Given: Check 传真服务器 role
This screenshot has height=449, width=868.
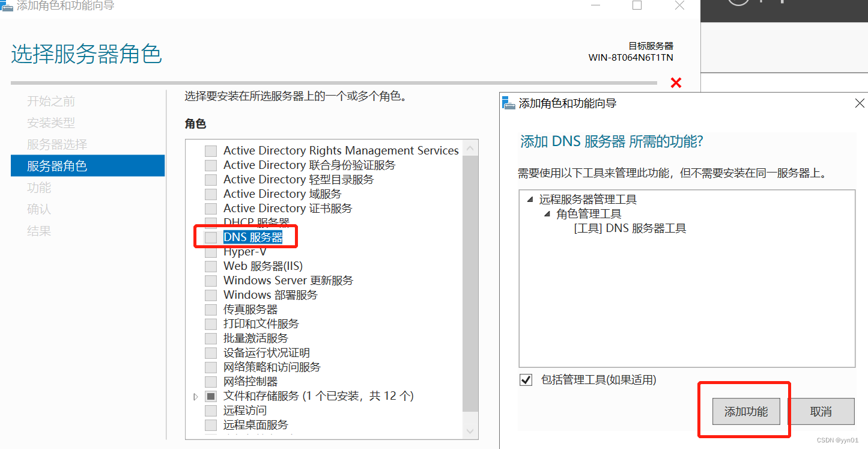Looking at the screenshot, I should coord(210,310).
